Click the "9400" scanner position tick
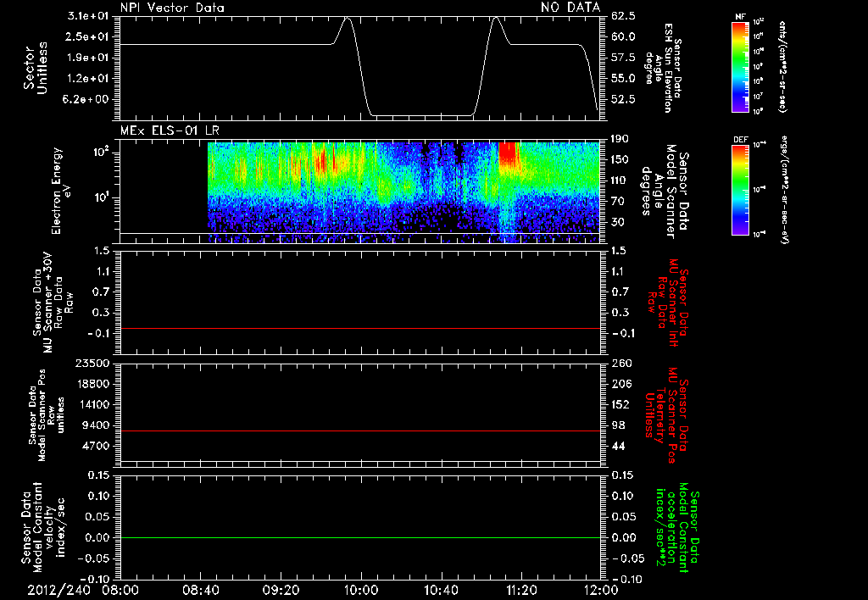 tap(96, 425)
